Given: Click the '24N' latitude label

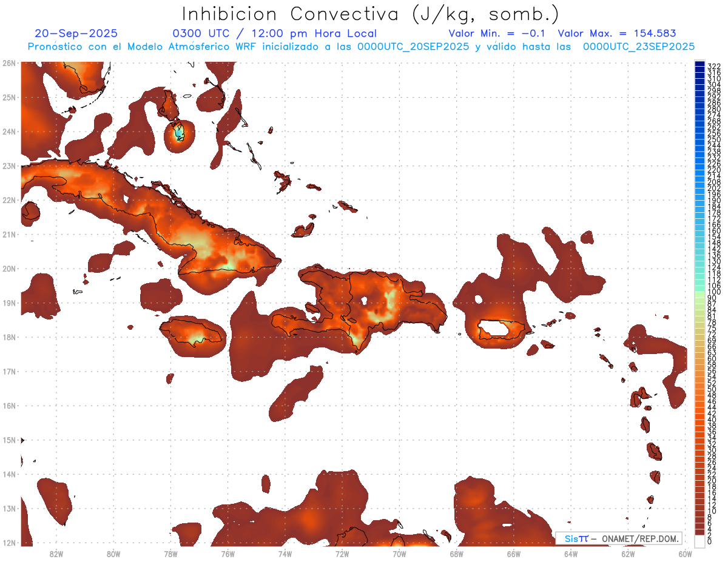Looking at the screenshot, I should [x=8, y=132].
